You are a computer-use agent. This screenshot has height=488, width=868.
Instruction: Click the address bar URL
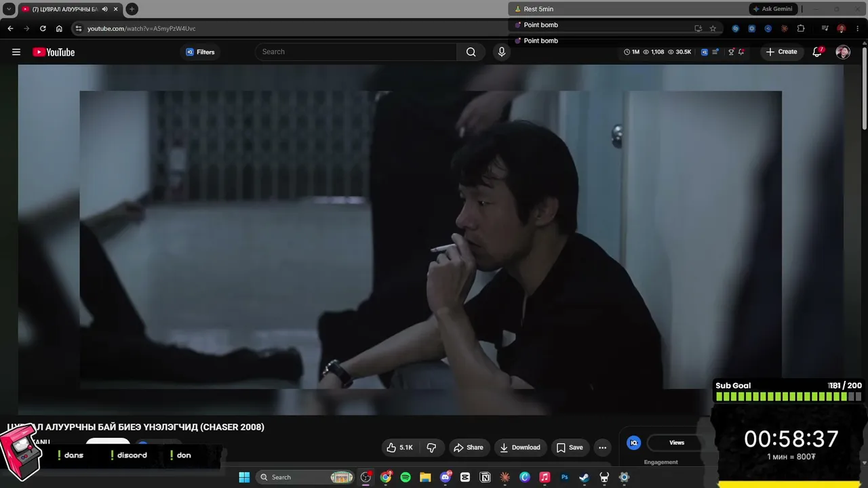(x=142, y=28)
